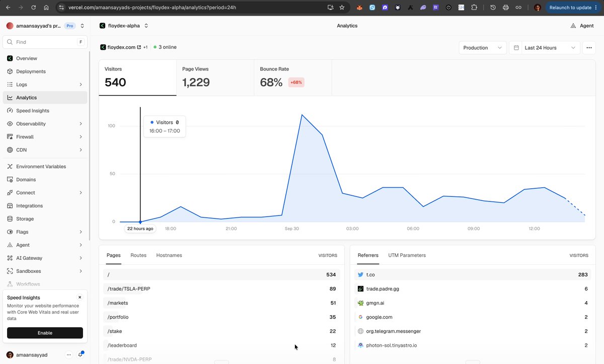Click the floydex-alpha project logo icon
The width and height of the screenshot is (604, 364).
(x=102, y=26)
